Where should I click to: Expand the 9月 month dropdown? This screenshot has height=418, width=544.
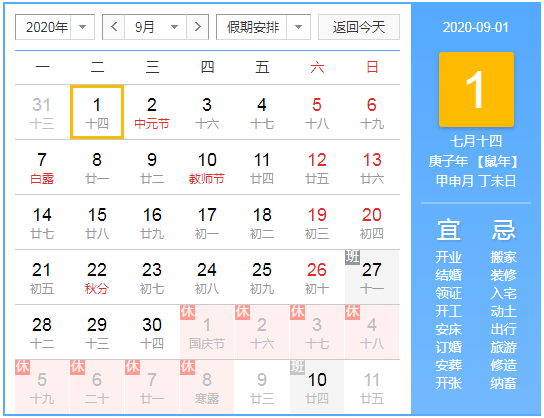[155, 27]
